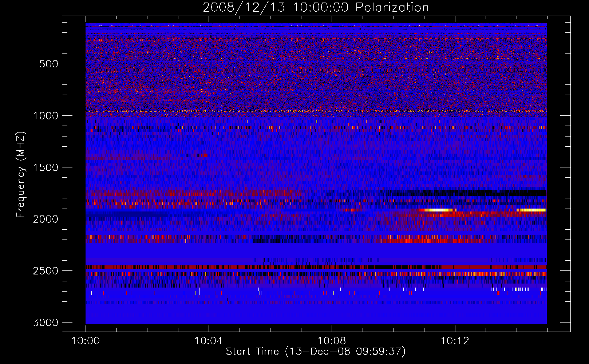Click the plot title '2008/12/13 10:00:00 Polarization'
The width and height of the screenshot is (589, 364).
pyautogui.click(x=316, y=8)
